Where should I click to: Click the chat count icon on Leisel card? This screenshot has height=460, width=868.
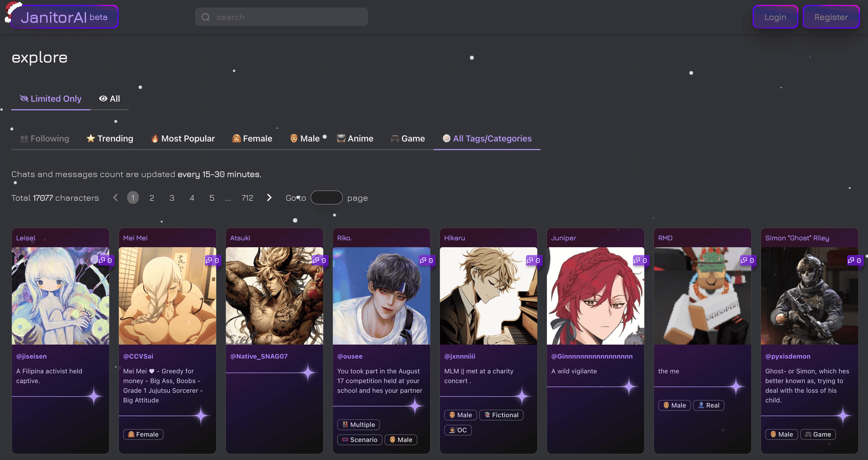(x=102, y=260)
